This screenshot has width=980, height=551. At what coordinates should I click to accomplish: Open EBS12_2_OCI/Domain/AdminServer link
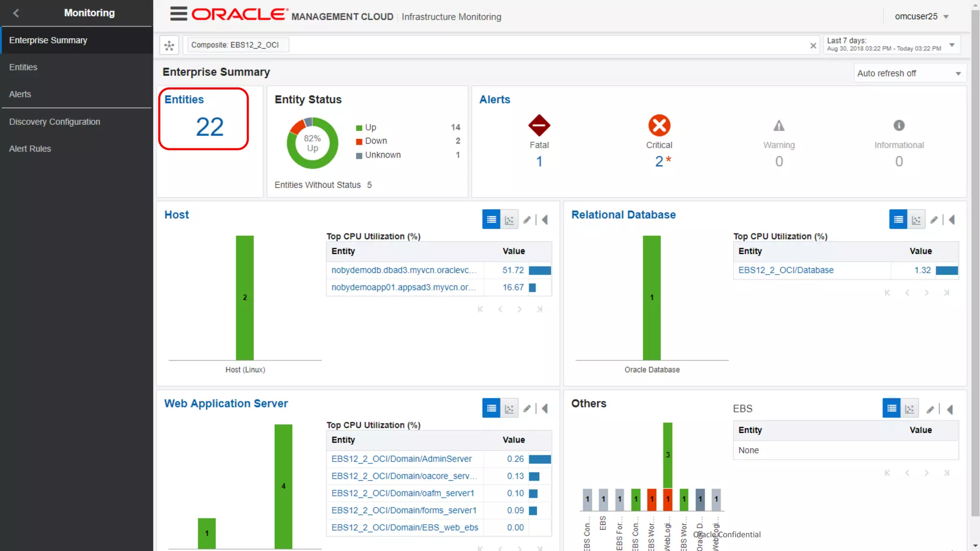(401, 459)
